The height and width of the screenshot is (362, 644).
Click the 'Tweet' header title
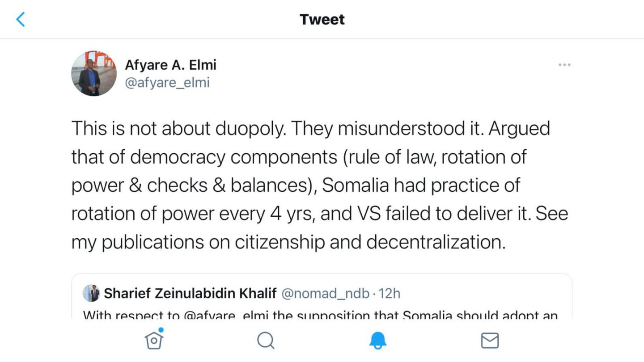(322, 20)
